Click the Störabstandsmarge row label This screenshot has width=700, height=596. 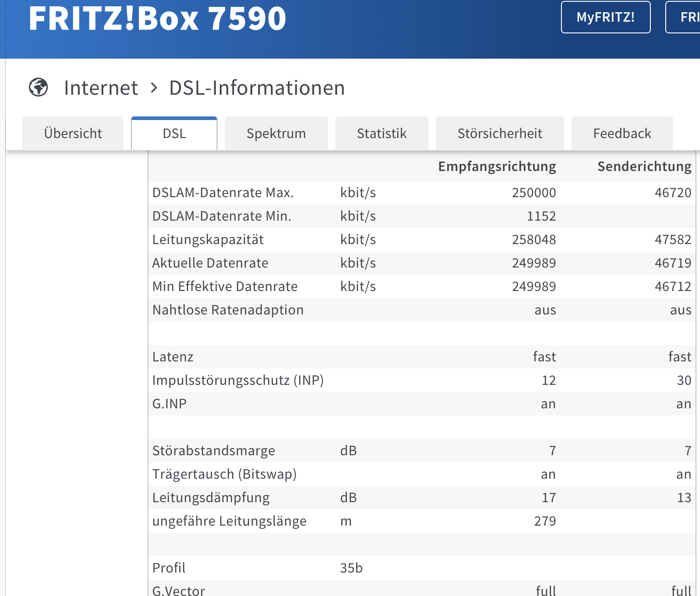click(x=213, y=451)
